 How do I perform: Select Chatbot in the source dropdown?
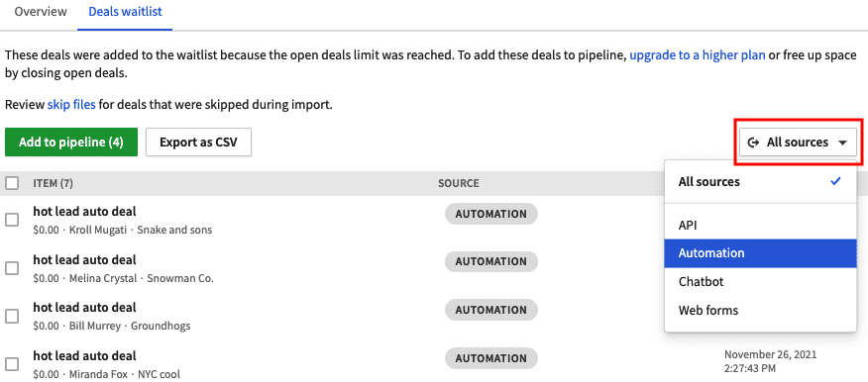coord(761,282)
